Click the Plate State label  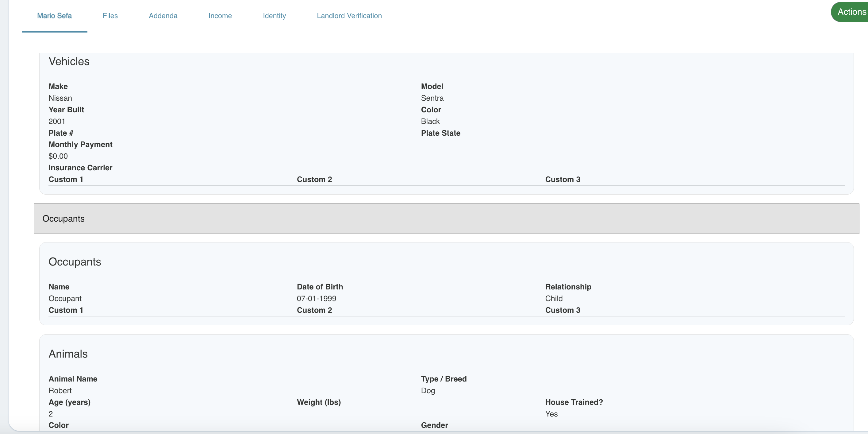440,133
